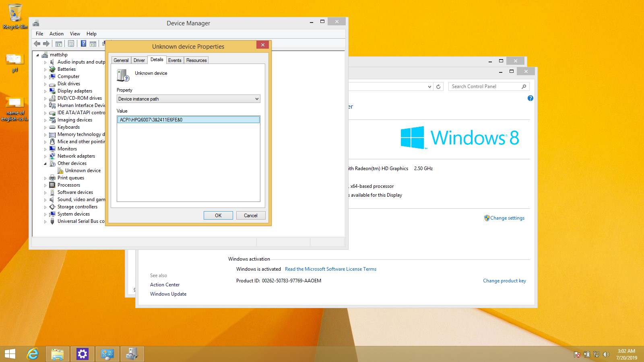Collapse the Other devices tree node
The image size is (644, 362).
(x=45, y=164)
